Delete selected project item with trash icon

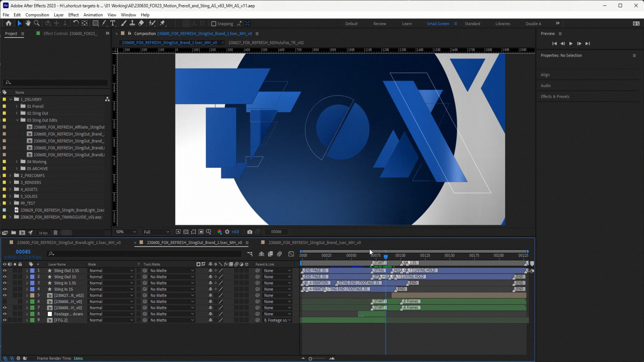coord(56,233)
